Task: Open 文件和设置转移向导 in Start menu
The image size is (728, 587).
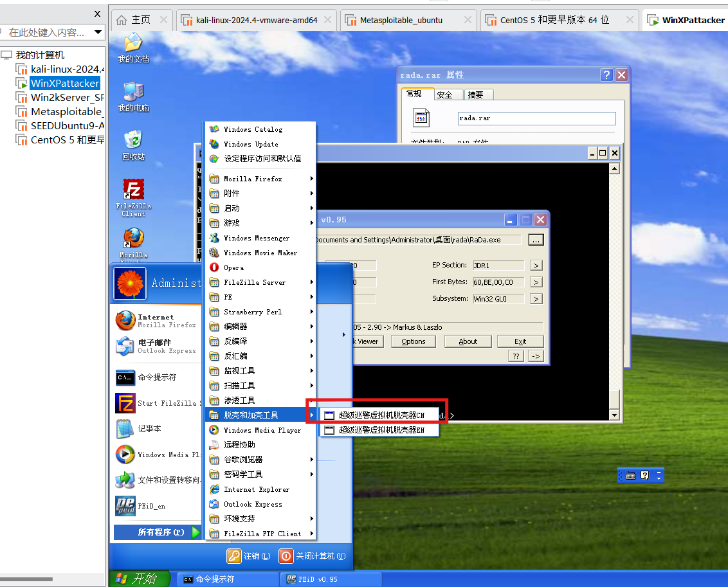Action: tap(156, 480)
